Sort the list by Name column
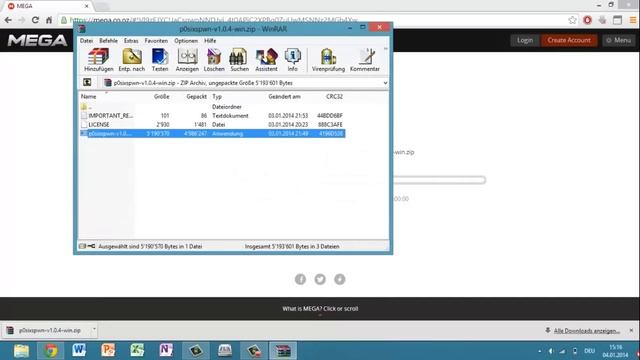Screen dimensions: 640x360 pos(89,97)
